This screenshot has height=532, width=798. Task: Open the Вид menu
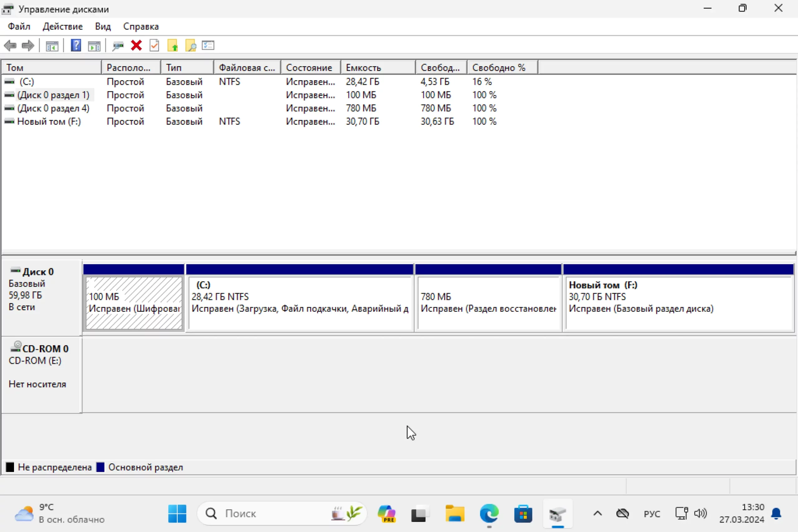[103, 26]
